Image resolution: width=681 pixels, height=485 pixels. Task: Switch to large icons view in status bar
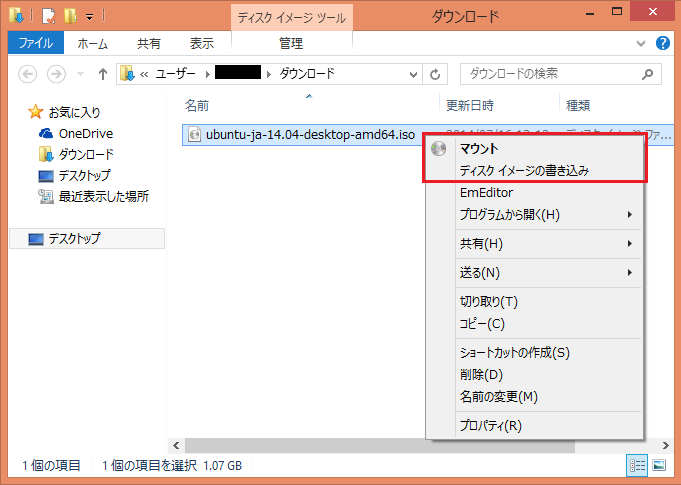pos(659,465)
